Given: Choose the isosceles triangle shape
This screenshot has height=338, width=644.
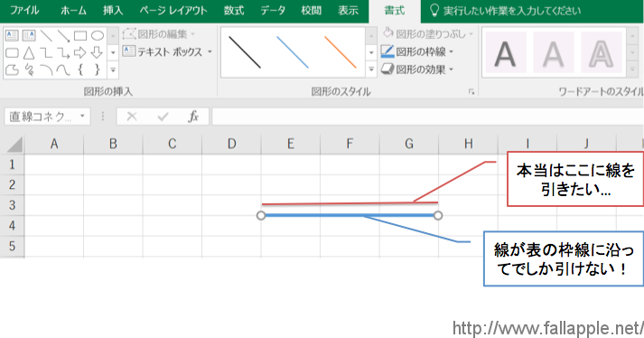Looking at the screenshot, I should click(29, 52).
